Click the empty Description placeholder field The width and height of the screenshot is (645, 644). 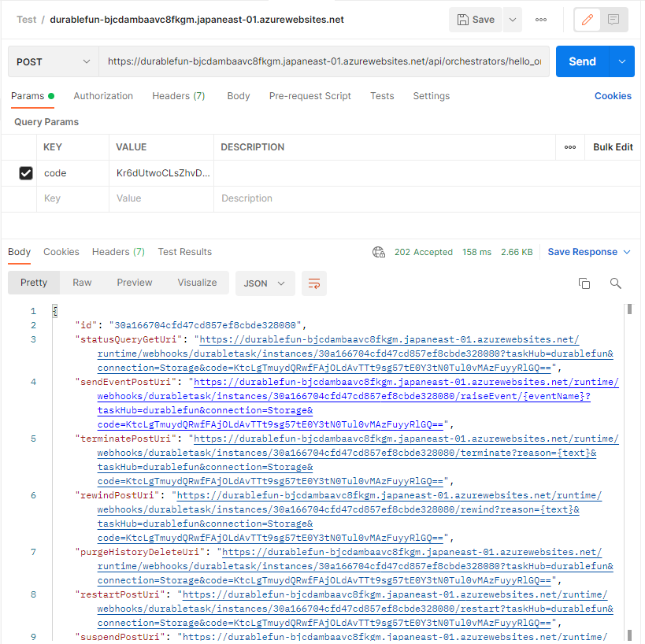pyautogui.click(x=427, y=198)
